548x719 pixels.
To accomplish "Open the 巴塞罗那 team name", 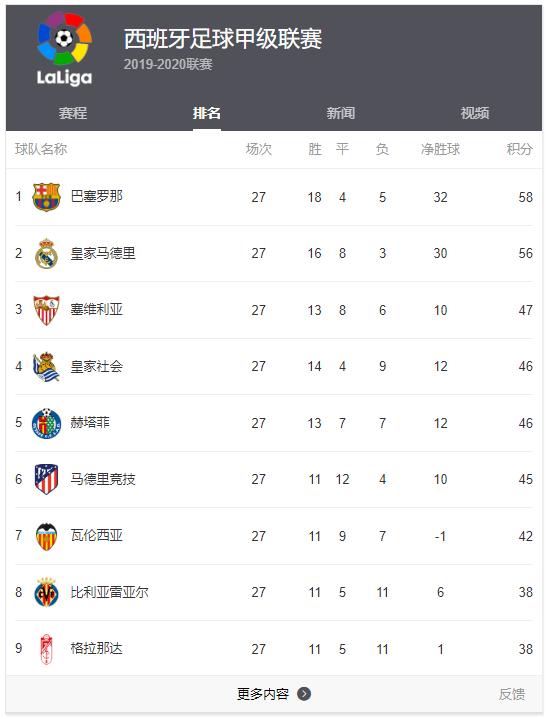I will pos(96,196).
